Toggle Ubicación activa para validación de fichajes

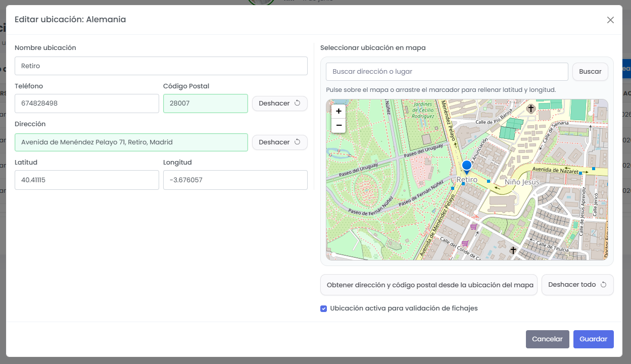coord(324,308)
